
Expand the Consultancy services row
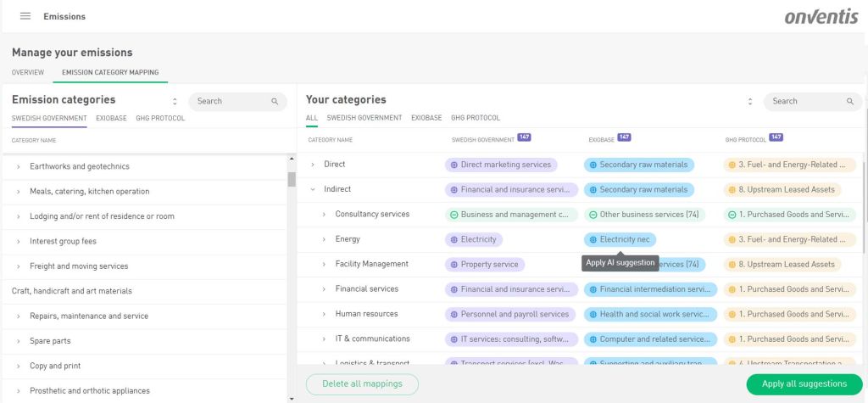pyautogui.click(x=324, y=215)
